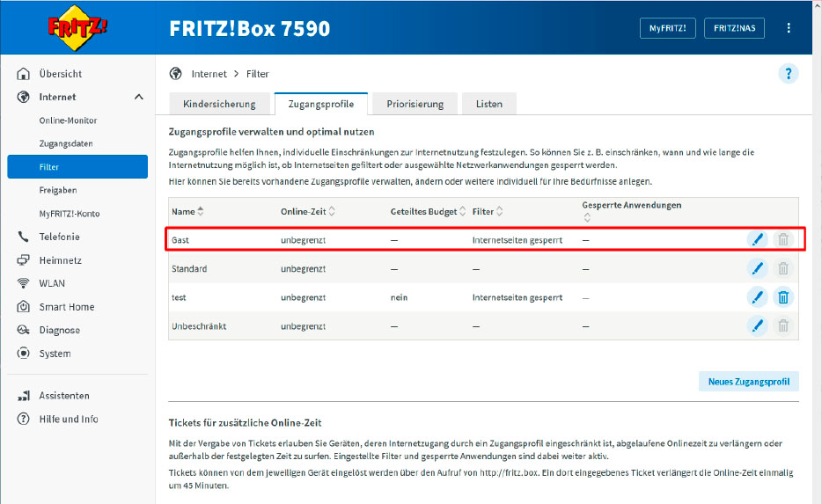The height and width of the screenshot is (504, 822).
Task: Click 'Internetseiten gesperrt' in Gast row
Action: (x=517, y=240)
